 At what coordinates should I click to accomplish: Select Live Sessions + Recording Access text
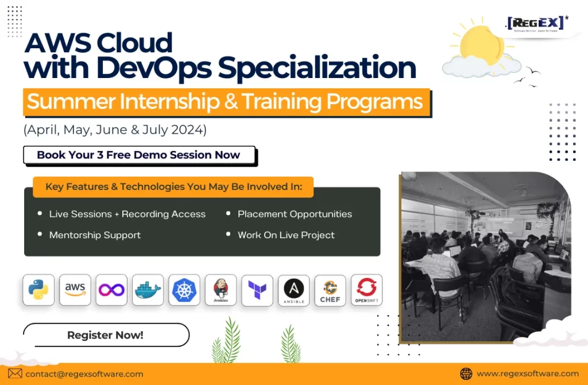[x=127, y=214]
